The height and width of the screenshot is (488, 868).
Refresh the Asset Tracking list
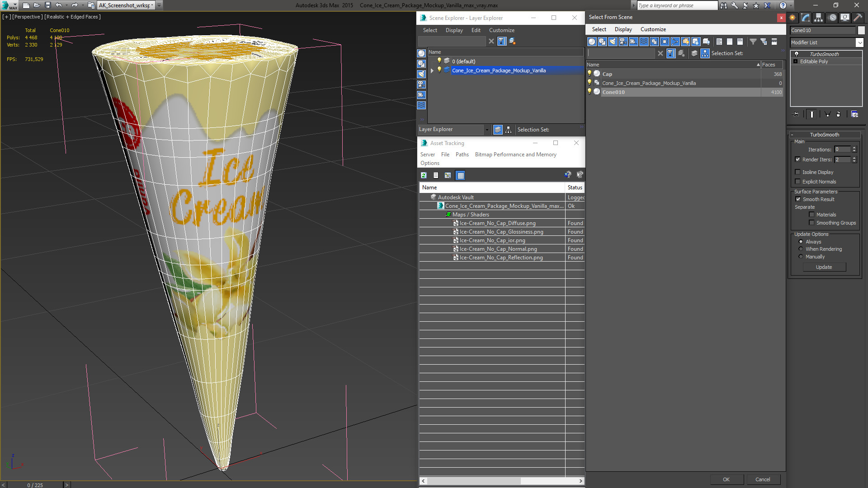pyautogui.click(x=424, y=175)
